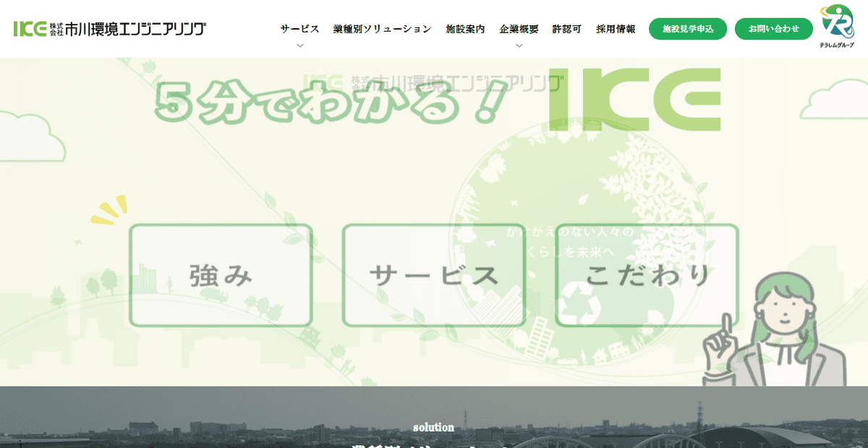868x448 pixels.
Task: Click the solution section label
Action: 433,427
